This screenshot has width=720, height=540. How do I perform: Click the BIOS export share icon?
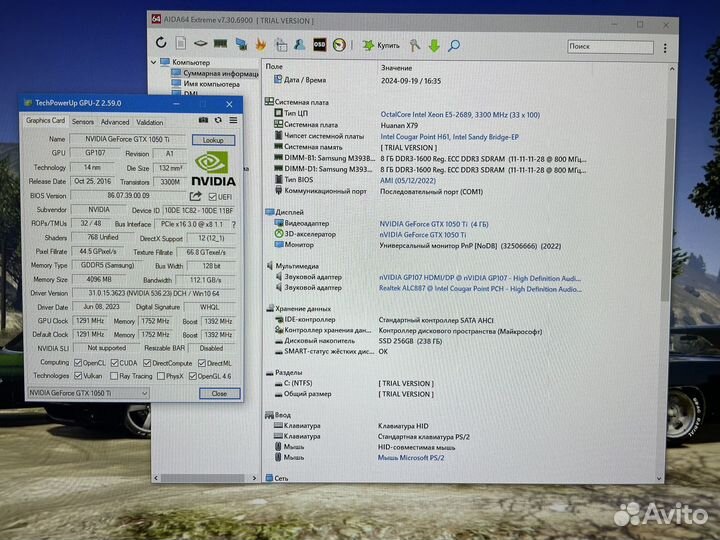click(196, 196)
